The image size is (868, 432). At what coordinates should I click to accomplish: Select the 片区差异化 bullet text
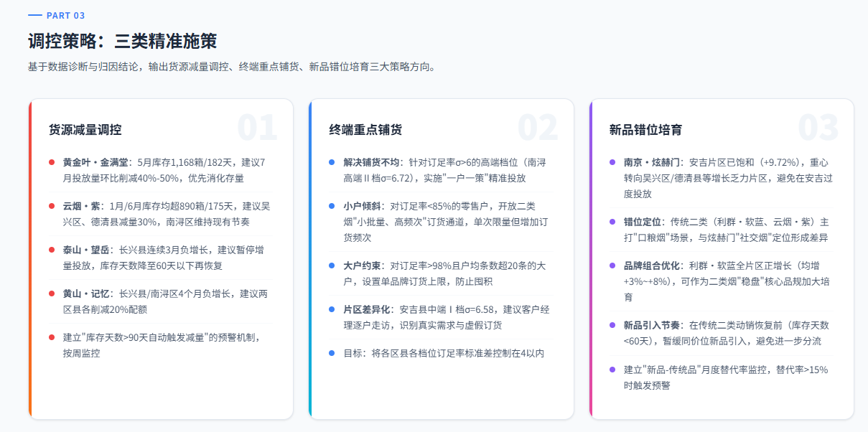point(447,316)
